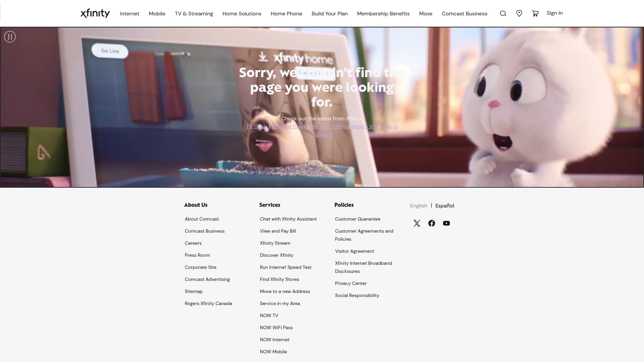Screen dimensions: 644x362
Task: Open Xfinity Stream link
Action: pyautogui.click(x=275, y=243)
